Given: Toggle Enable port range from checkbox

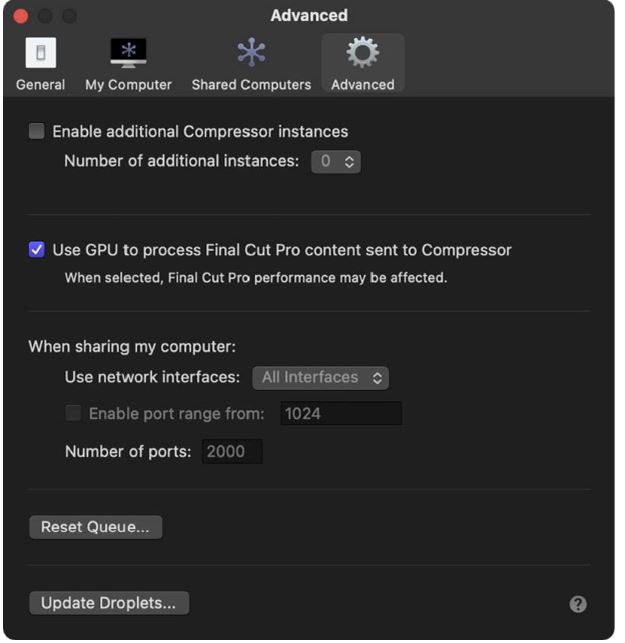Looking at the screenshot, I should [x=73, y=413].
